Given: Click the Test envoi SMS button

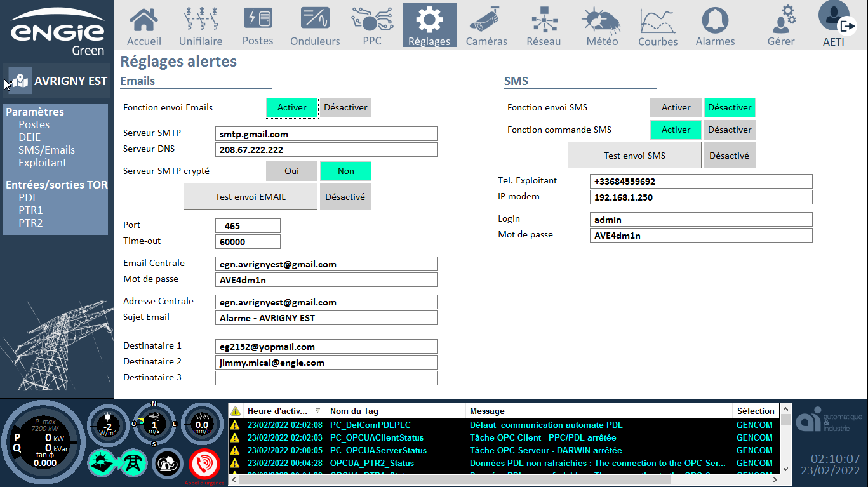Looking at the screenshot, I should tap(634, 156).
